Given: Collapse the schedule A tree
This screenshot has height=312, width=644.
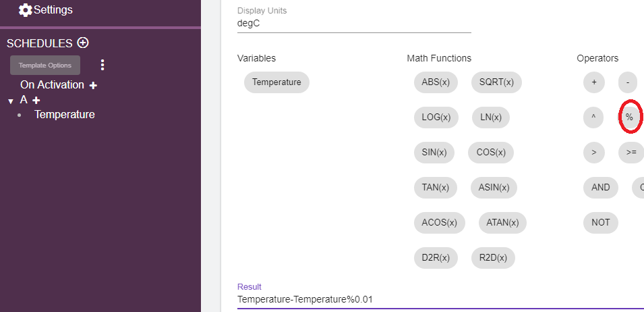Looking at the screenshot, I should click(x=10, y=101).
